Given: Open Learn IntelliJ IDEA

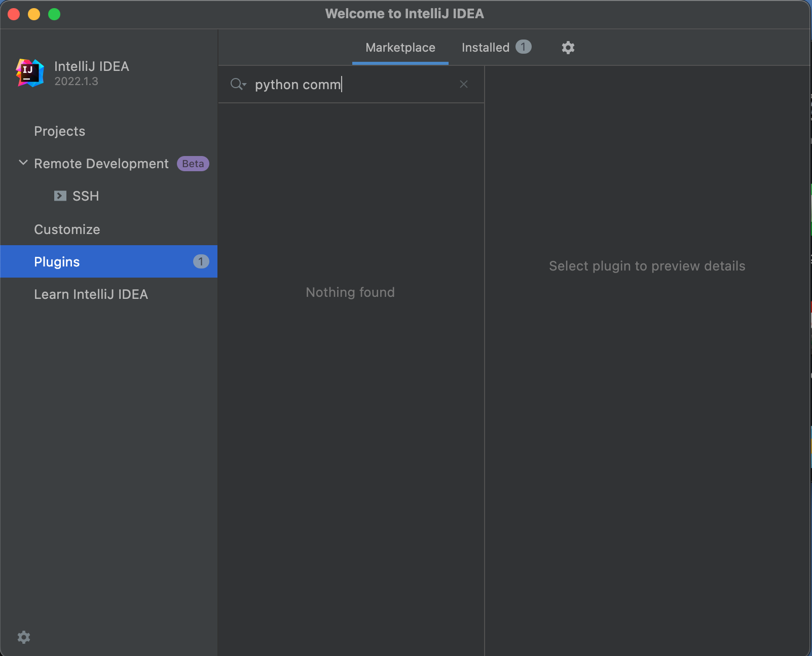Looking at the screenshot, I should click(x=91, y=294).
